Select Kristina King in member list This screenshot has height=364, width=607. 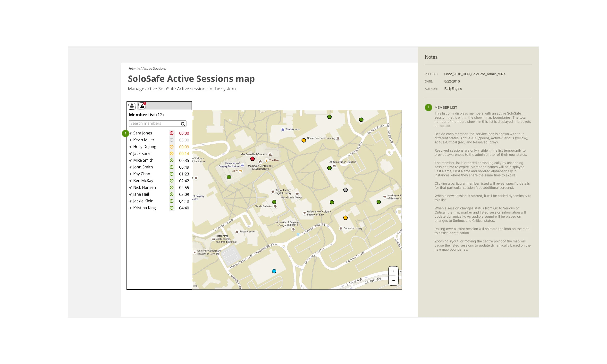(144, 208)
